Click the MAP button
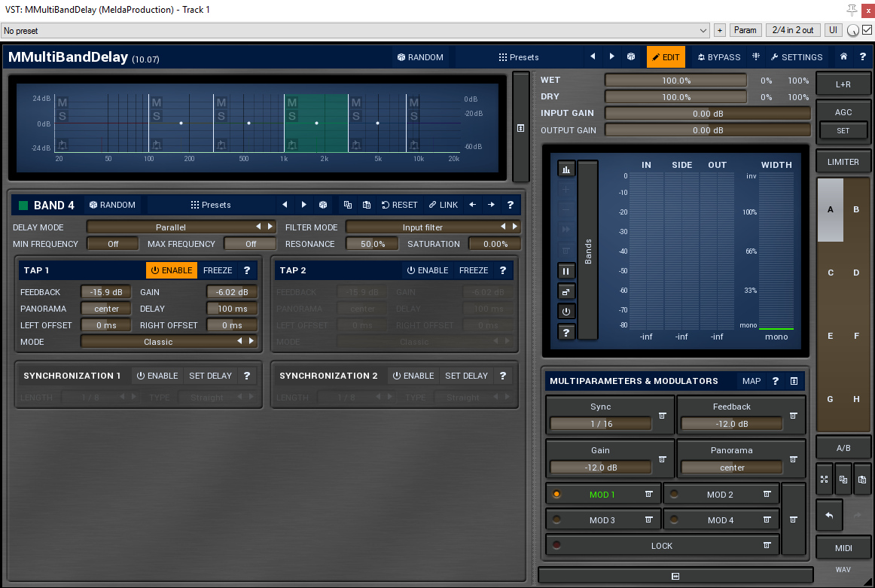Screen dimensions: 875x588 tap(751, 381)
